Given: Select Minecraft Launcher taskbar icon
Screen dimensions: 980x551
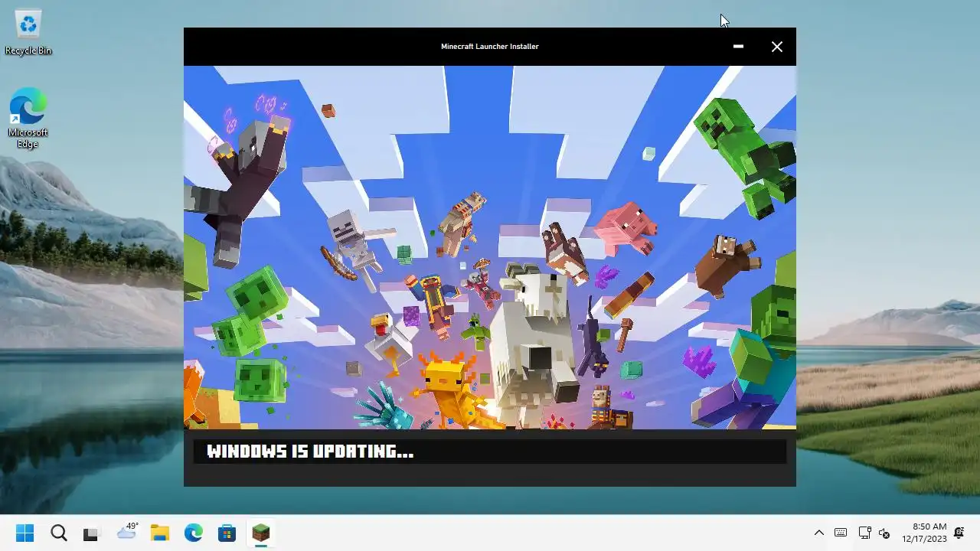Looking at the screenshot, I should 261,533.
